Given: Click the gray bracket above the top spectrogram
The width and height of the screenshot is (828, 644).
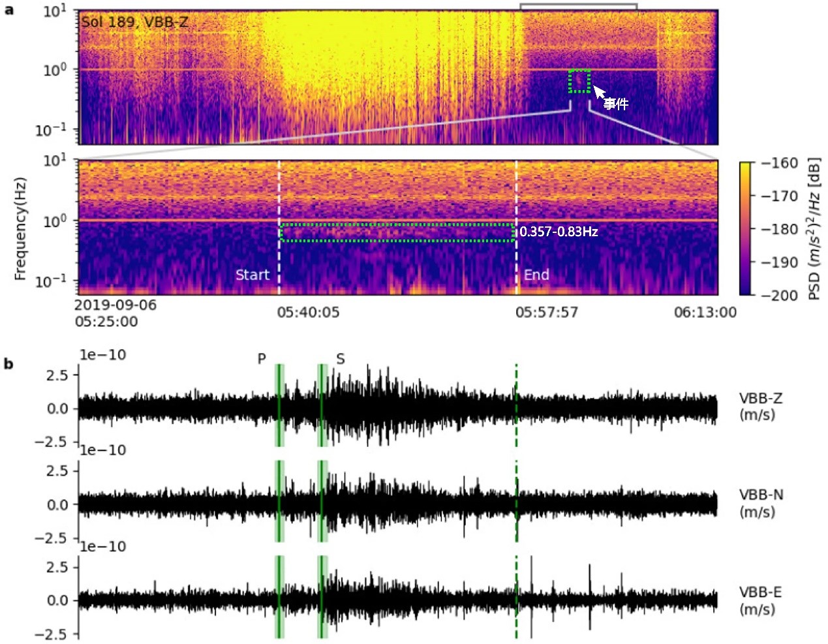Looking at the screenshot, I should [578, 5].
